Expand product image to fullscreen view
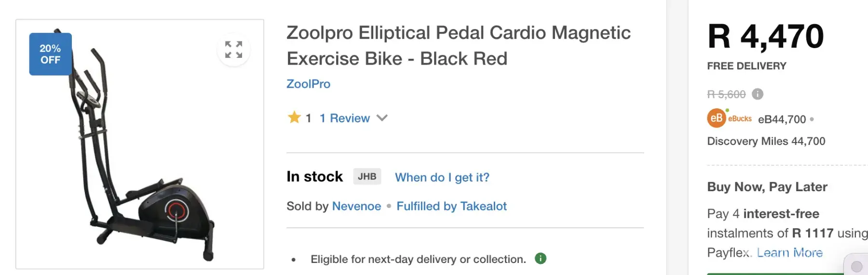Screen dimensions: 868x275 [x=233, y=50]
